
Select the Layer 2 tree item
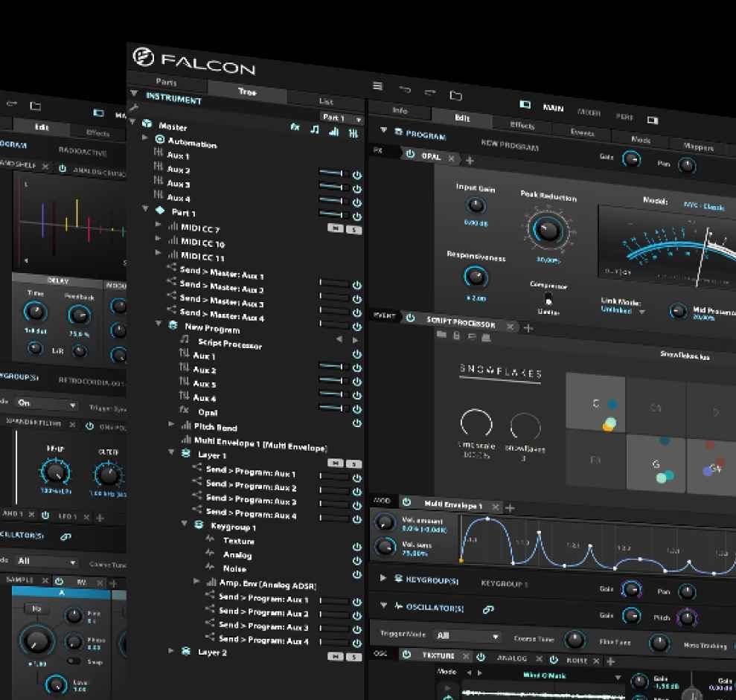coord(212,652)
